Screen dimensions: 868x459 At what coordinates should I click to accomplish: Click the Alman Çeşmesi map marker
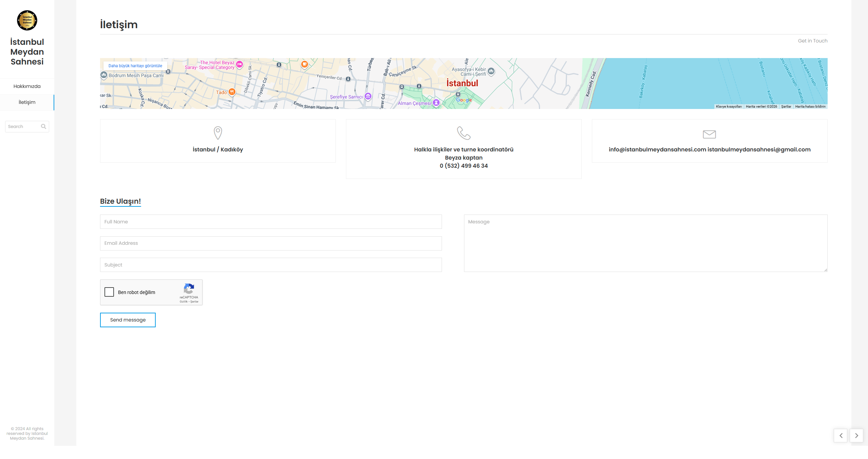pos(436,103)
